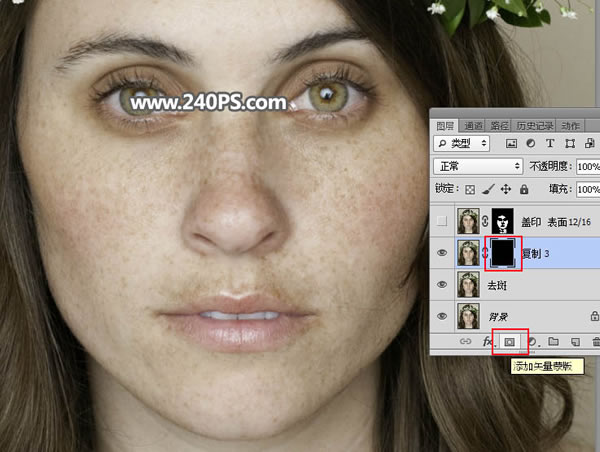Show the hidden 盖印 表面 layer
Screen dimensions: 600x452
click(442, 221)
